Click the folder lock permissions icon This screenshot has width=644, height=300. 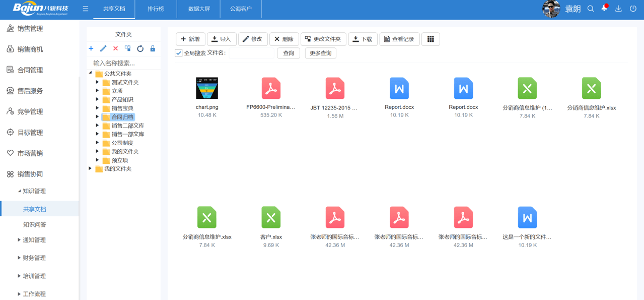153,48
